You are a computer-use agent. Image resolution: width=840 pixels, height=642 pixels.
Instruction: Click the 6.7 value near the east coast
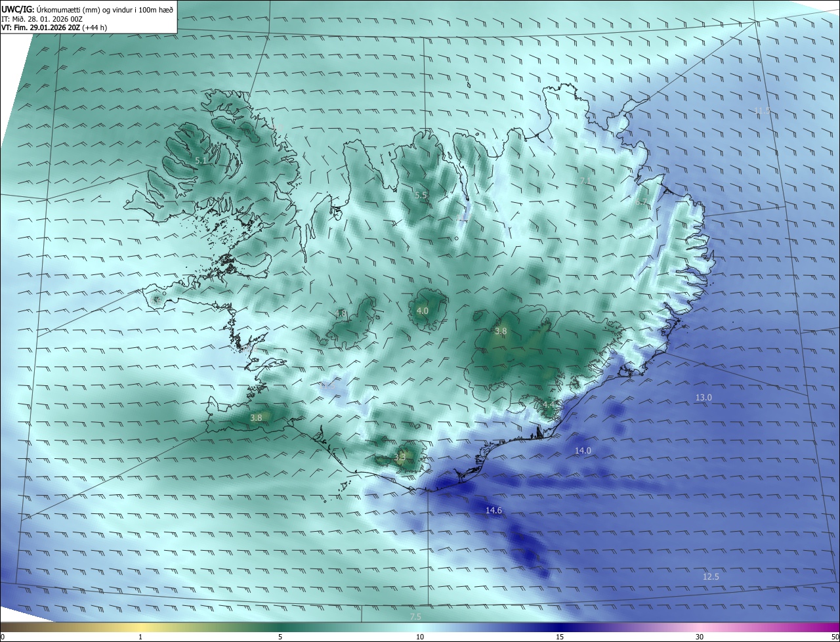(641, 202)
